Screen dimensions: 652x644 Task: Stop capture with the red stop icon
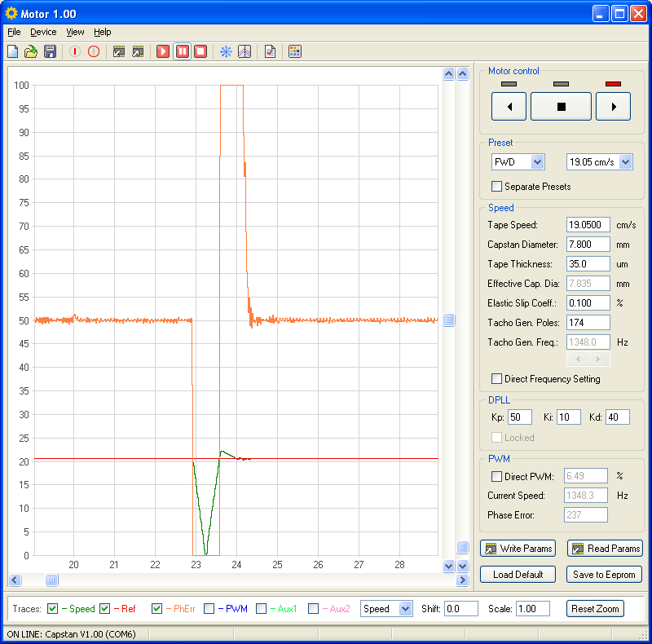pyautogui.click(x=200, y=51)
